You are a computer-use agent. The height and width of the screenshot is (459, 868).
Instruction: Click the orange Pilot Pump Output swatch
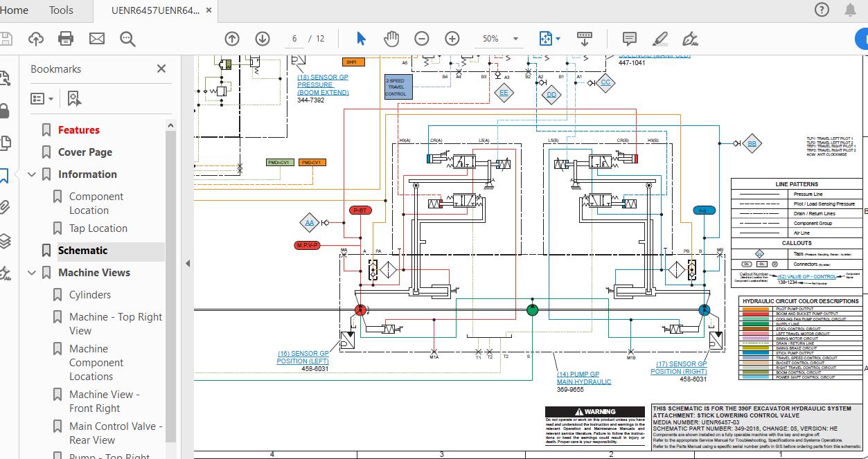757,309
